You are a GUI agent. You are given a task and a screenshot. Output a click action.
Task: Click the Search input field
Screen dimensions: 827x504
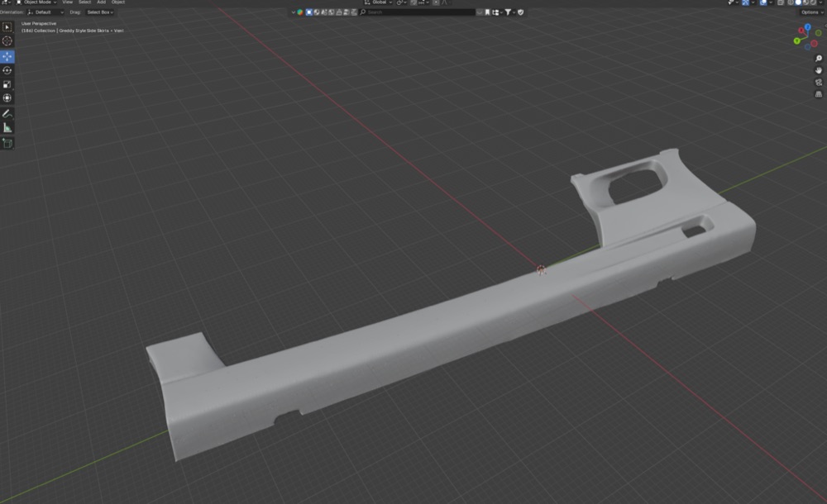[417, 12]
